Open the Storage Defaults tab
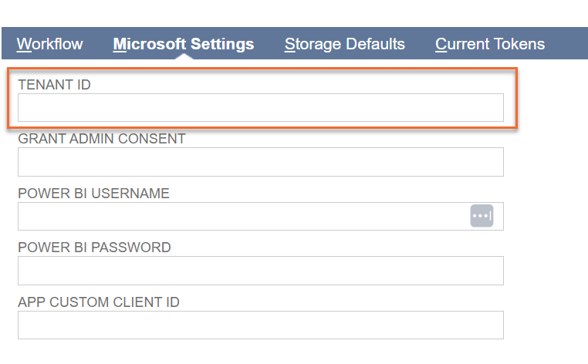588x364 pixels. pyautogui.click(x=345, y=44)
